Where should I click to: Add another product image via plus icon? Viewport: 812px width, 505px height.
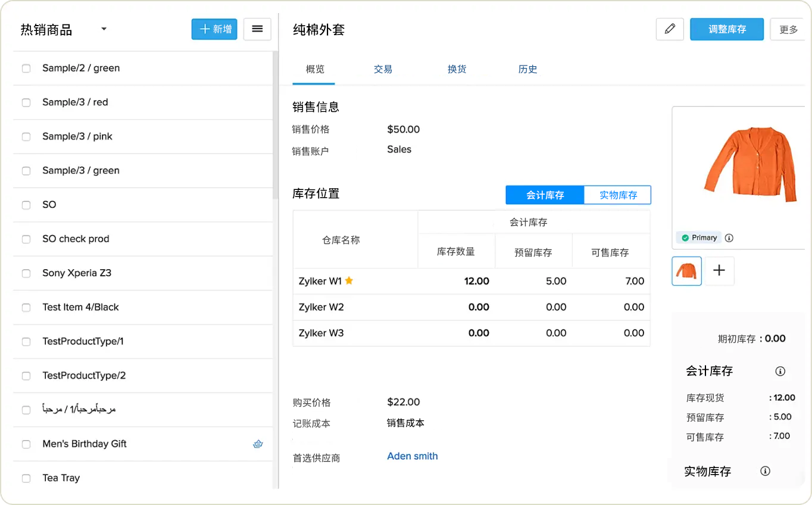tap(720, 270)
